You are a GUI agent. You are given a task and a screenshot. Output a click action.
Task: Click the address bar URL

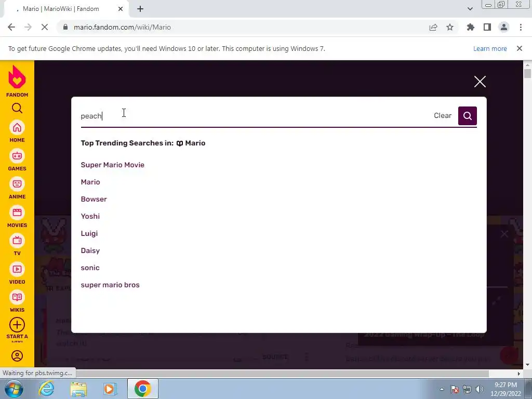(122, 27)
